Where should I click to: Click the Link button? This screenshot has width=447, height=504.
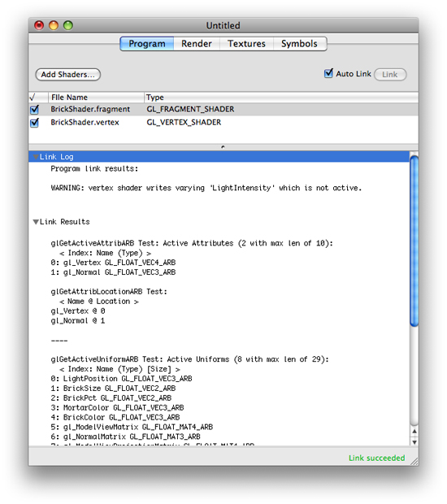pos(390,75)
